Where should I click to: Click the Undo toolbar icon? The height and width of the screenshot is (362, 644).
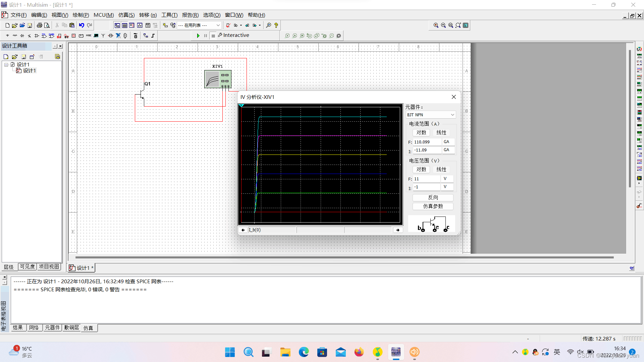[82, 25]
